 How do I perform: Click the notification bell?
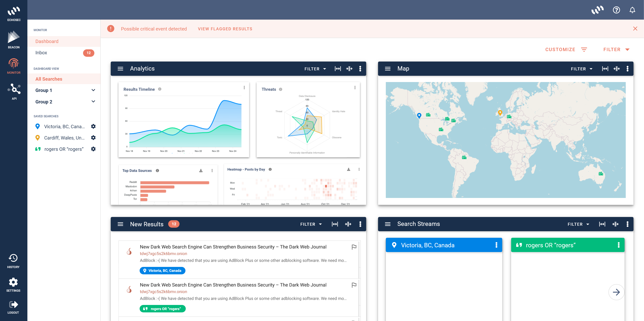pos(632,10)
